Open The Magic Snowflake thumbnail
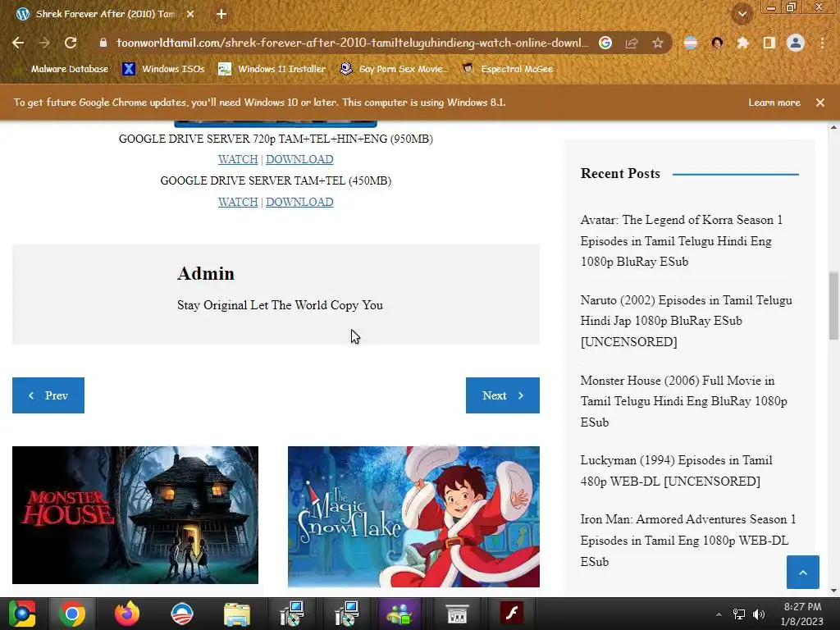 tap(413, 517)
